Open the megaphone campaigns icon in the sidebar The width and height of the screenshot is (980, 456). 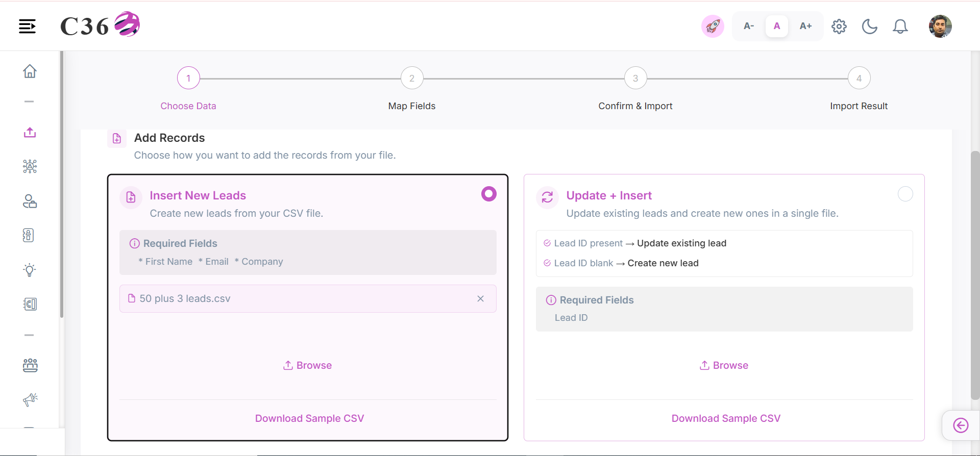click(x=30, y=399)
